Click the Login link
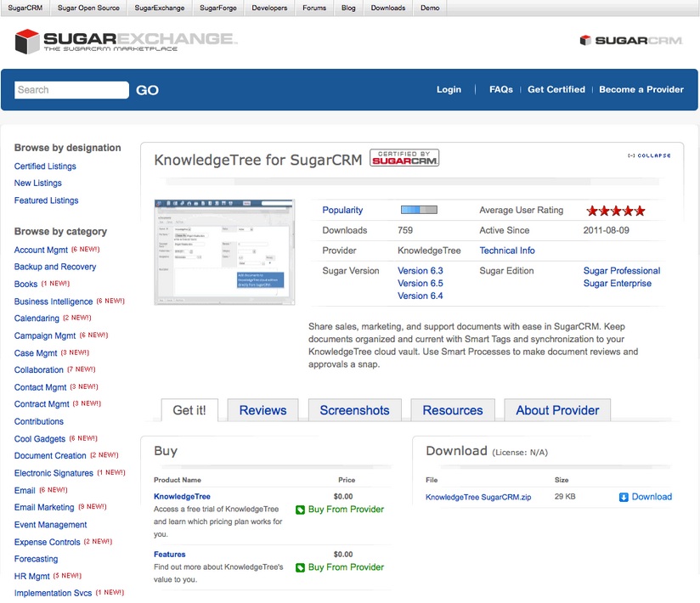The image size is (700, 603). tap(449, 89)
